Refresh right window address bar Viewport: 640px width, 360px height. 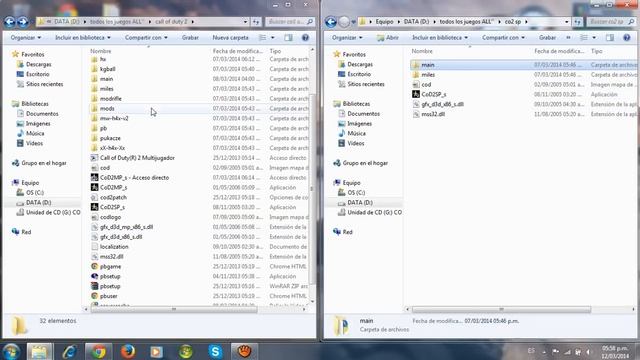point(577,22)
